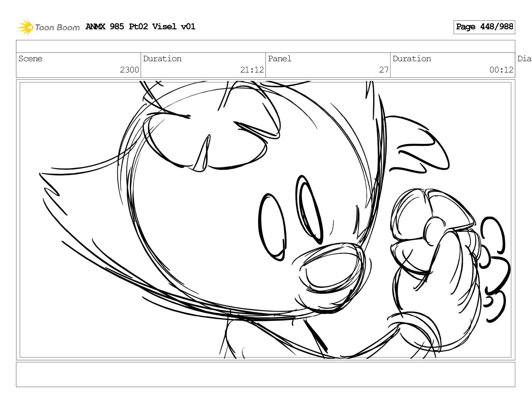The image size is (532, 411).
Task: Select the title text 'ANMX 985 Pt02 Visel v01'
Action: pos(141,26)
